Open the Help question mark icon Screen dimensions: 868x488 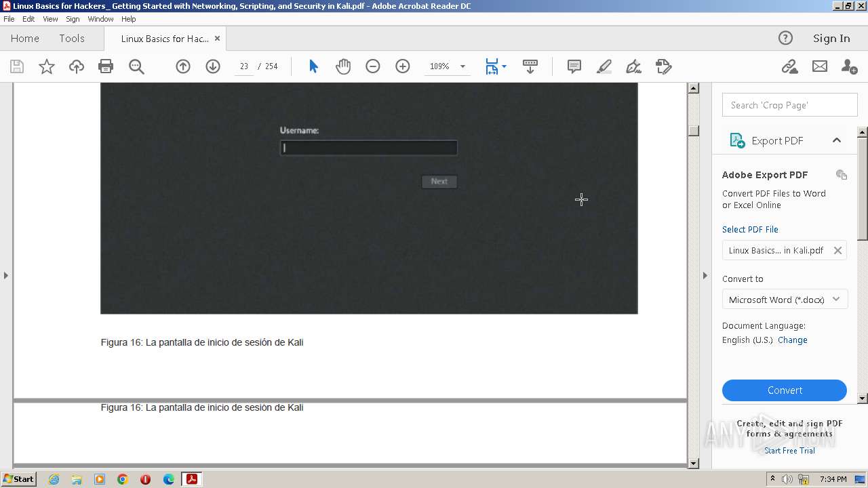click(x=785, y=38)
